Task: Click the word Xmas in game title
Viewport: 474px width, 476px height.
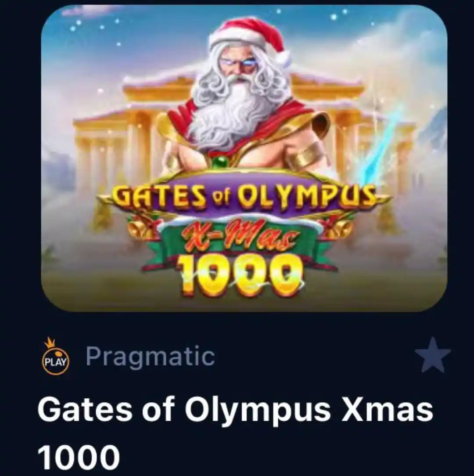Action: coord(388,410)
